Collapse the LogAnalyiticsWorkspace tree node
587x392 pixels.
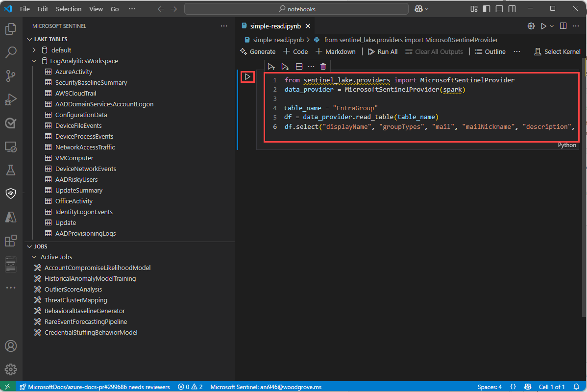click(34, 61)
